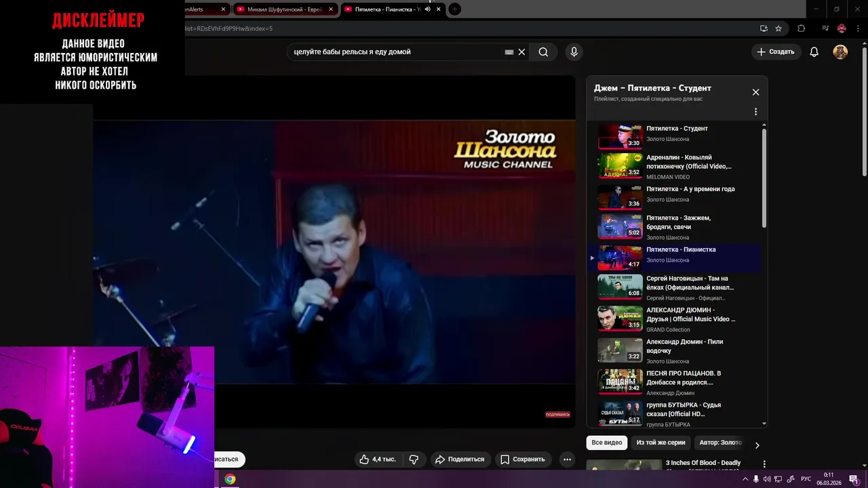
Task: Click the Сохранить button
Action: pos(523,460)
